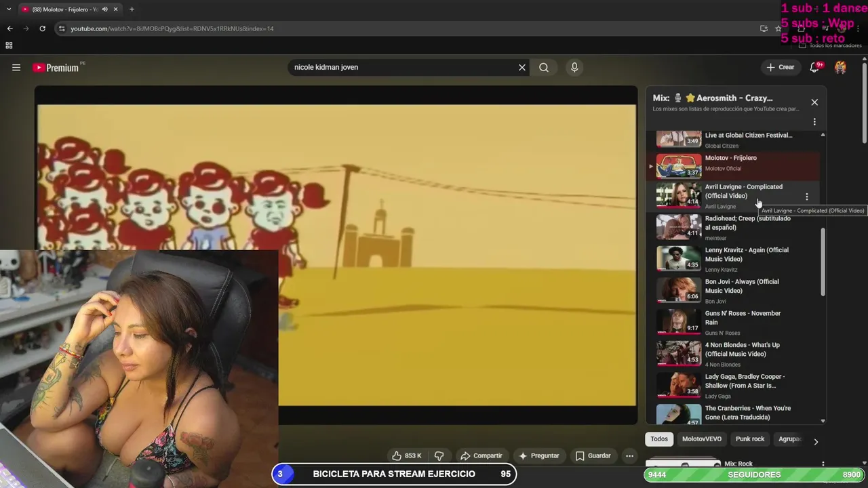Open the Preguntar ask button
This screenshot has height=488, width=868.
pyautogui.click(x=539, y=455)
